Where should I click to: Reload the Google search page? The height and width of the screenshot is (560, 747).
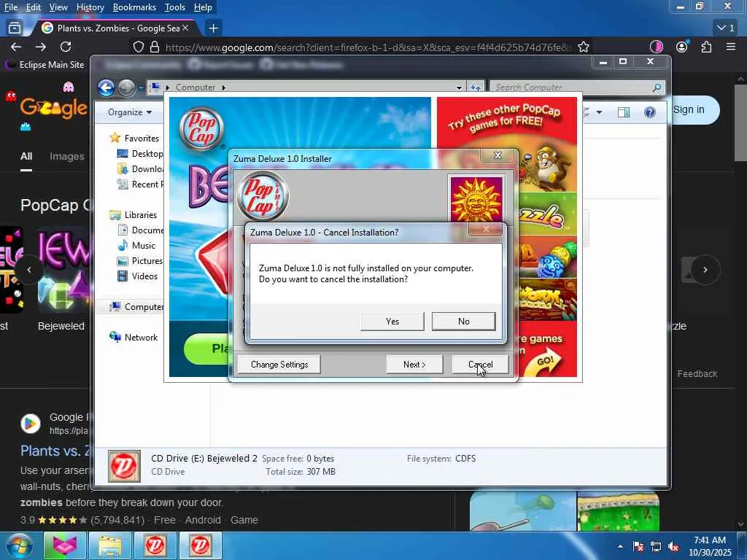(66, 47)
